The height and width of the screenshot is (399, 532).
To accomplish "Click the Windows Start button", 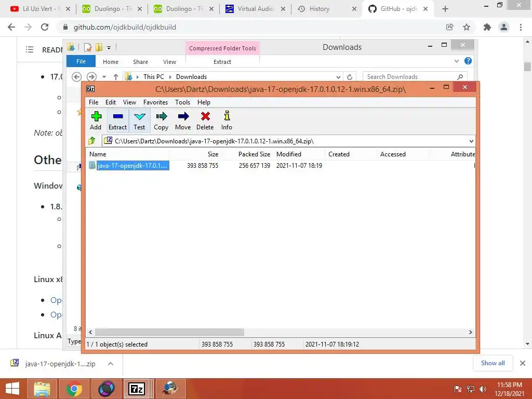I will tap(12, 389).
